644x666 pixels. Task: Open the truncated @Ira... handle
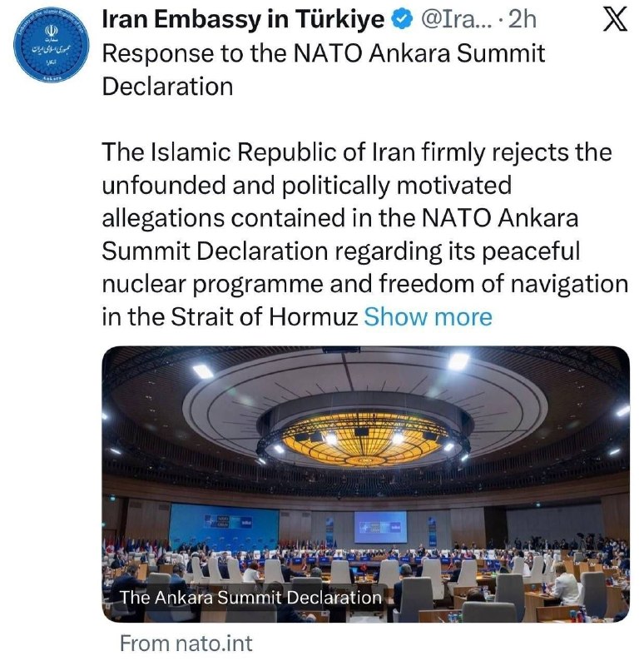[456, 19]
